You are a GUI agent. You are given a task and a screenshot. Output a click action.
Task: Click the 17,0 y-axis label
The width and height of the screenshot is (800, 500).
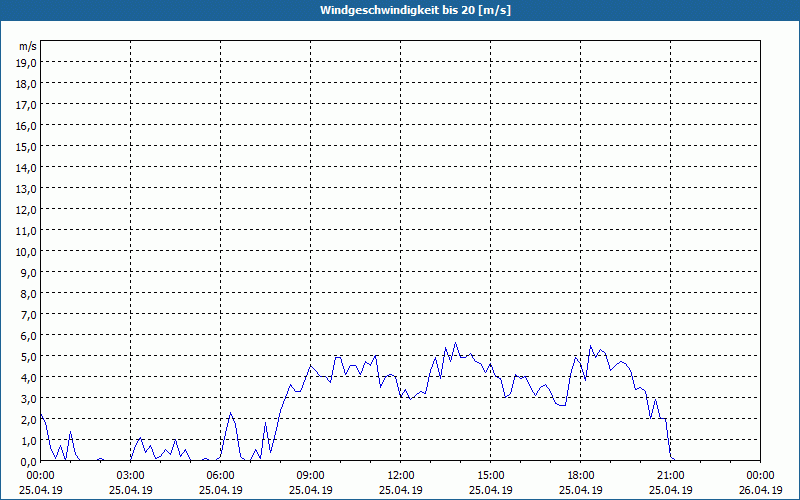tap(26, 105)
